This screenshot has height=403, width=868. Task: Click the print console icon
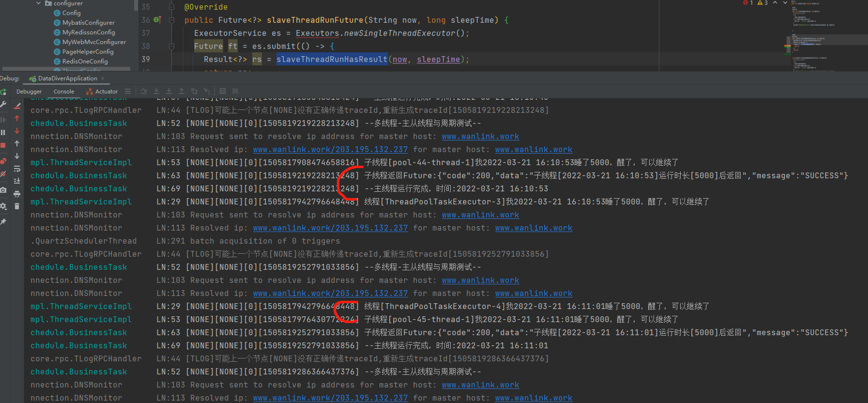[x=17, y=194]
